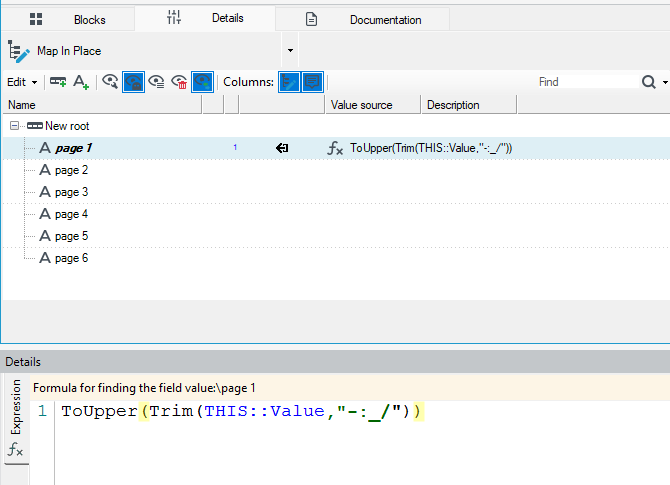Viewport: 670px width, 485px height.
Task: Select the page 4 tree row
Action: [336, 214]
